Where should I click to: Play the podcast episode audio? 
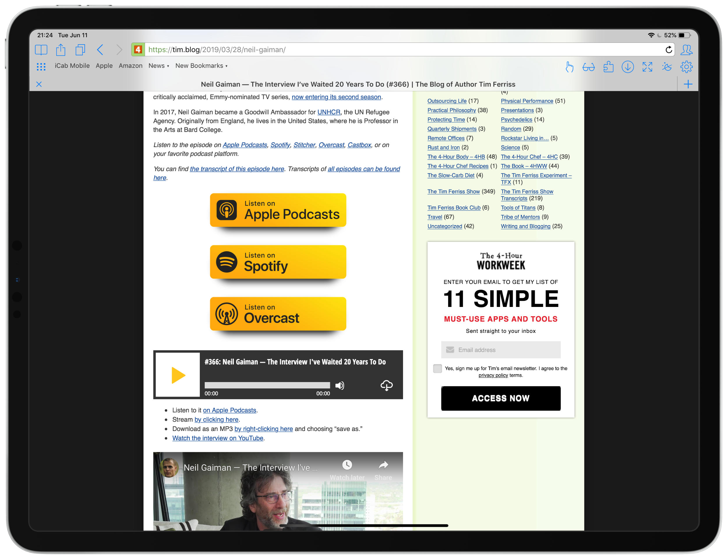(178, 375)
